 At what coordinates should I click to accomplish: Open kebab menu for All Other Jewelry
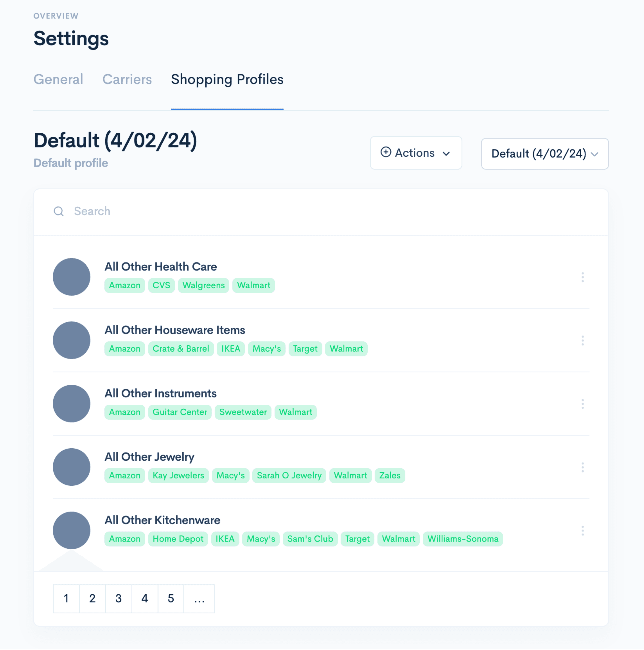click(x=582, y=467)
